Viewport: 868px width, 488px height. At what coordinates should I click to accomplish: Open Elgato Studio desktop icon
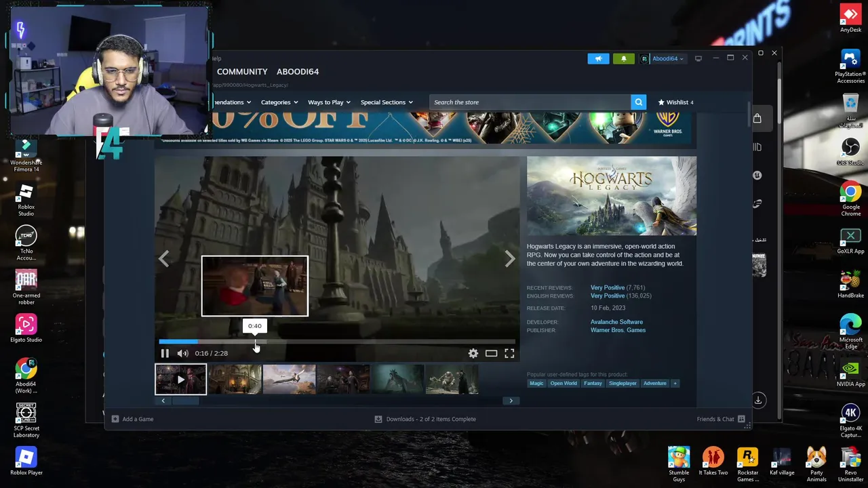coord(26,329)
